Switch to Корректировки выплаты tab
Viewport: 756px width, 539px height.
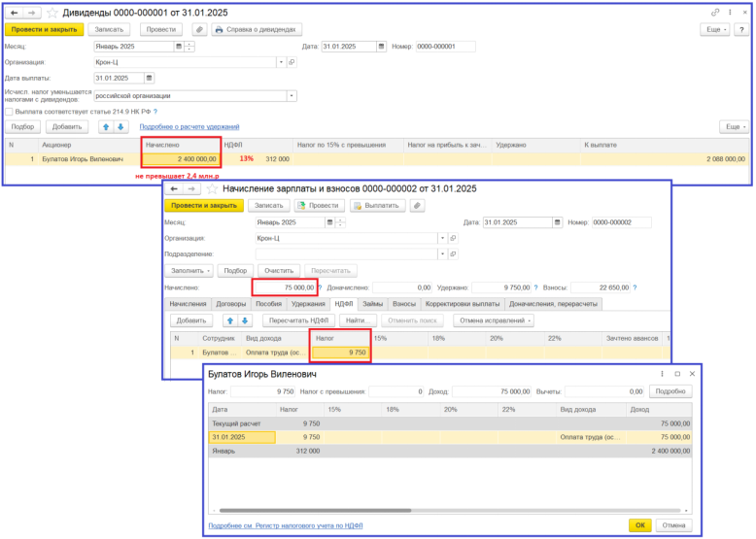click(463, 304)
